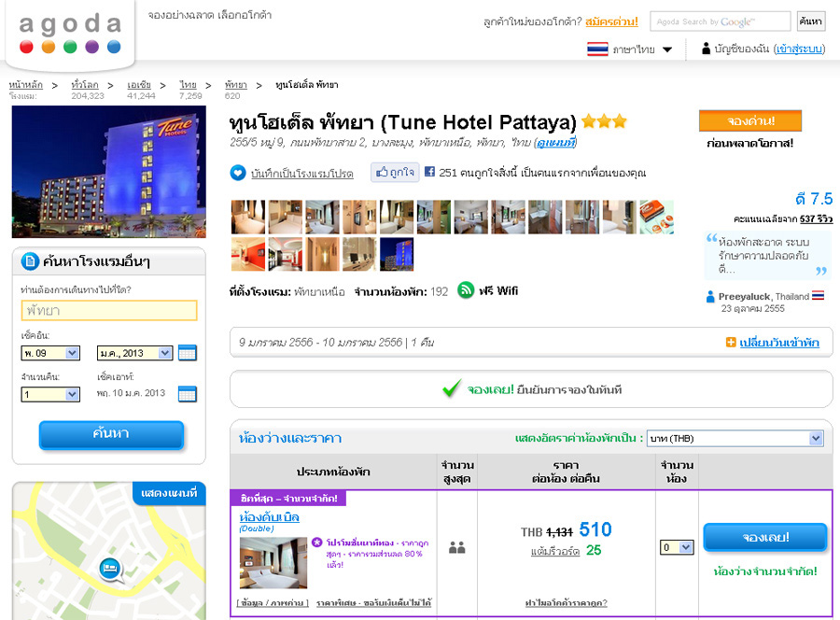Viewport: 840px width, 620px height.
Task: Click the green checkmark instant confirmation icon
Action: pos(452,388)
